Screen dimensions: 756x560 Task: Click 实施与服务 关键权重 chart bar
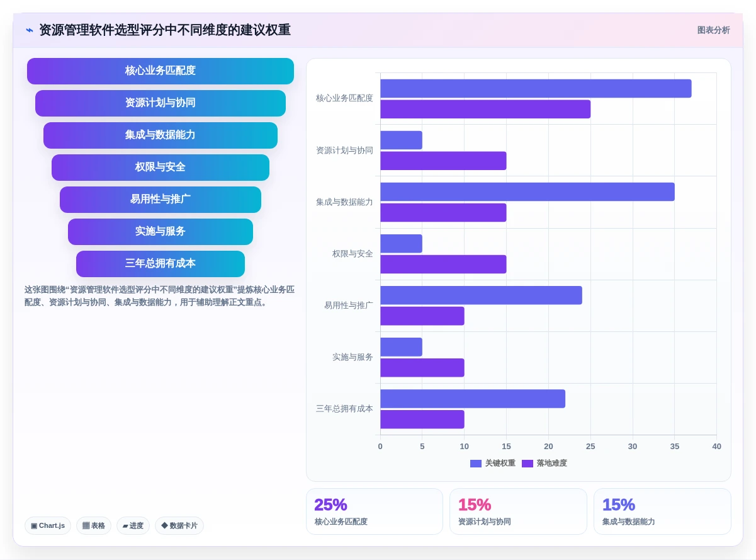[401, 346]
